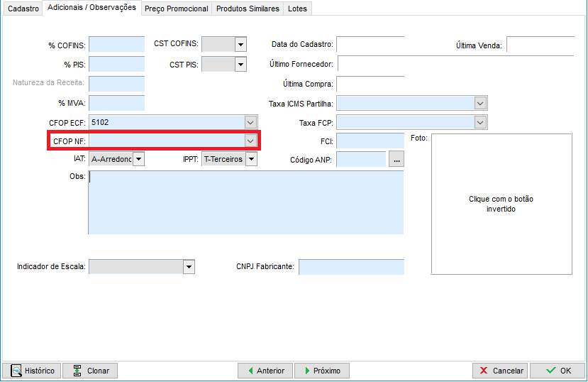Open the Taxa ICMS Partilha dropdown
The image size is (588, 382).
(x=481, y=104)
